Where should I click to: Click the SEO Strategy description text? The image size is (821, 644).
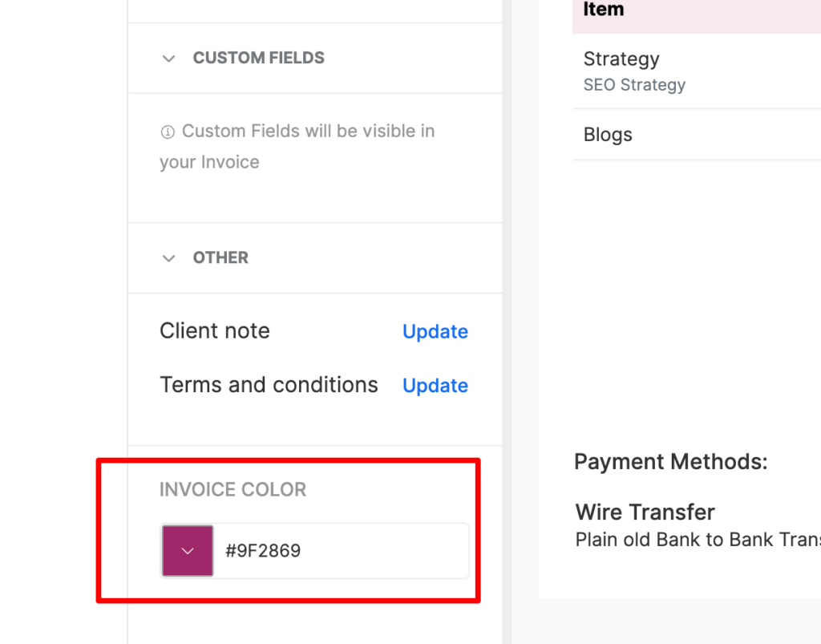coord(634,84)
